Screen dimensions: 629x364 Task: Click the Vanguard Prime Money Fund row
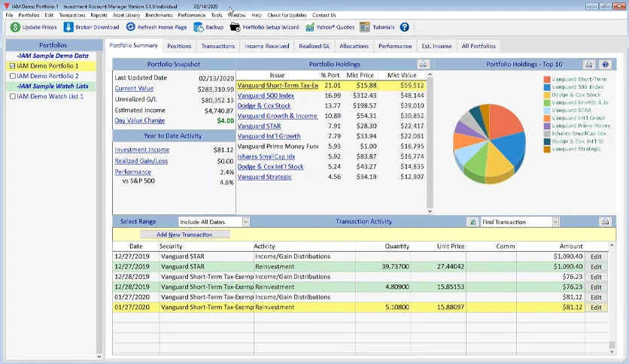[330, 147]
